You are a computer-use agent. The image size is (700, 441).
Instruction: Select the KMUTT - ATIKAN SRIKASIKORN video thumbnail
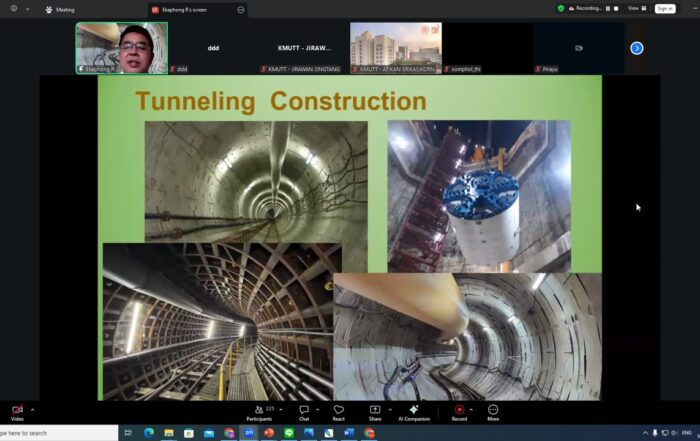[395, 46]
